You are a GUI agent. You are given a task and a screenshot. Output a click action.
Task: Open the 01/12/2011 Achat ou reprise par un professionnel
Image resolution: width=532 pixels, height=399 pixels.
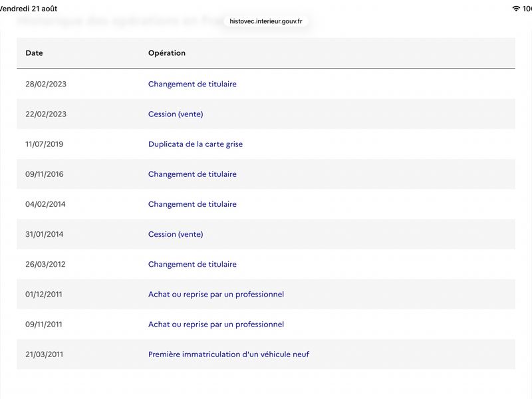coord(215,294)
